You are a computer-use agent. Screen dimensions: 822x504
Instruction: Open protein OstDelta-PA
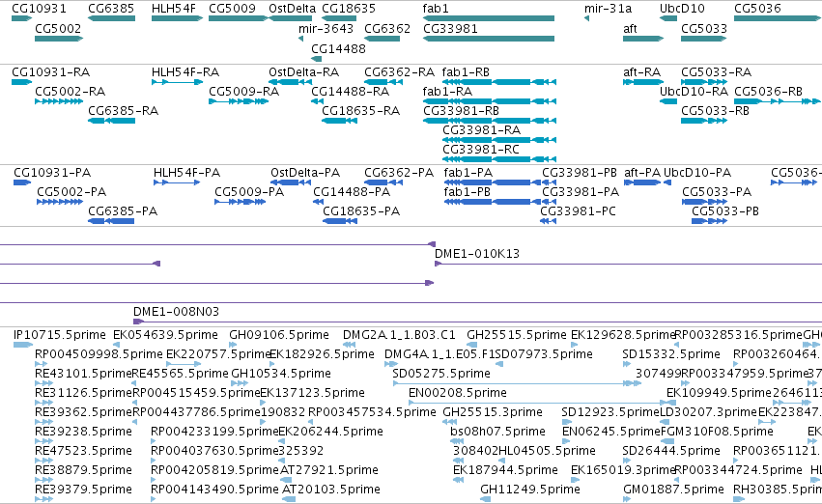(x=305, y=173)
